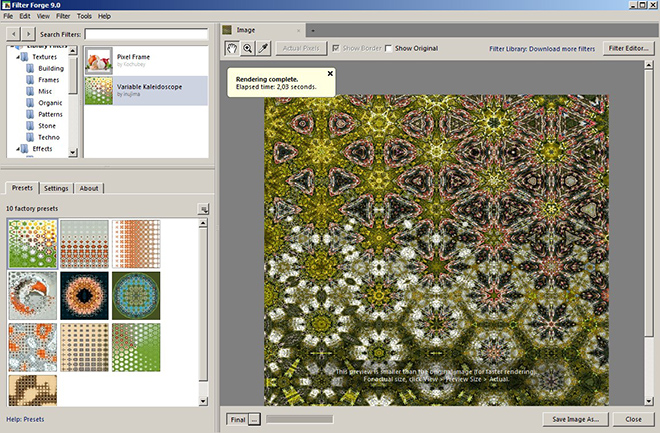Screen dimensions: 660x433
Task: Expand the Effects tree category
Action: [x=19, y=149]
